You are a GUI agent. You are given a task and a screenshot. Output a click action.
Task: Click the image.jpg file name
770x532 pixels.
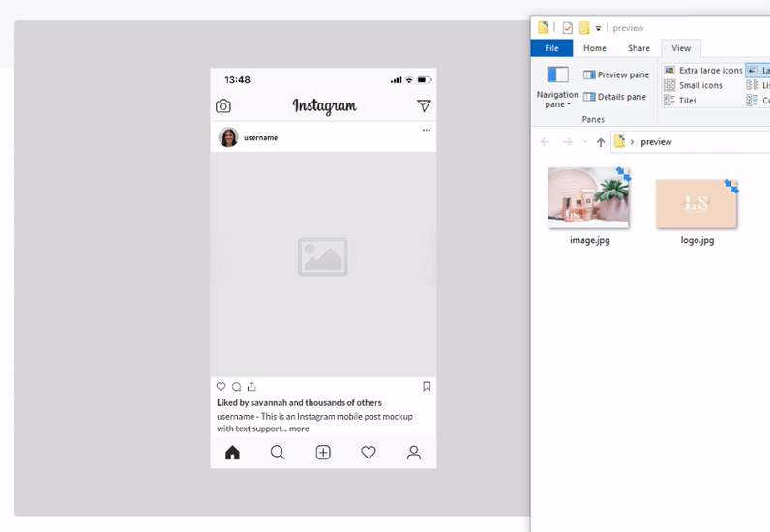click(x=590, y=240)
